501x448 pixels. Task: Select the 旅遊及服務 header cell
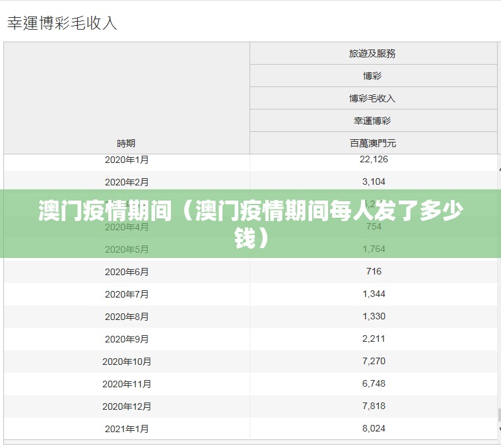click(x=372, y=53)
